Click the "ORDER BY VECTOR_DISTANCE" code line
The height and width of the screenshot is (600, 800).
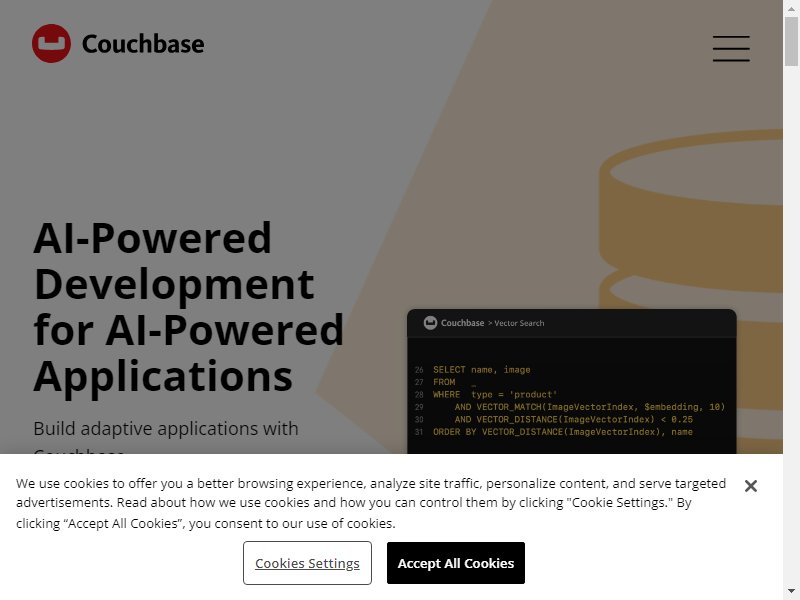(563, 432)
